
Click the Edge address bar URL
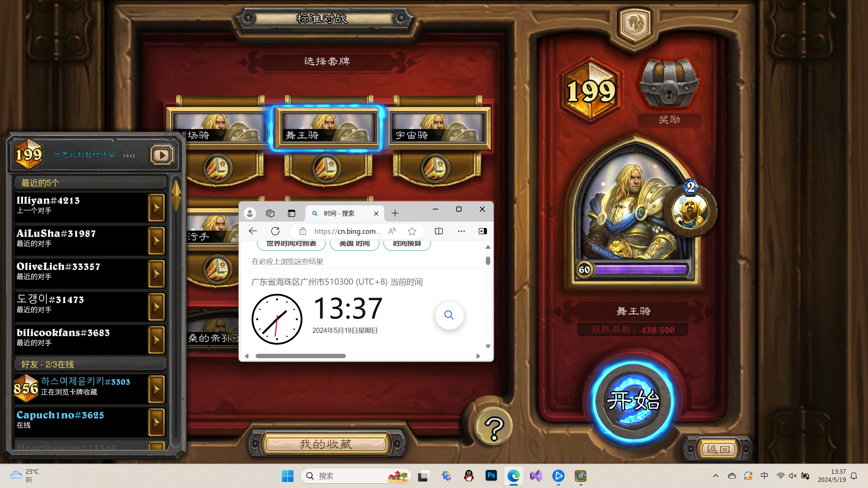point(348,231)
